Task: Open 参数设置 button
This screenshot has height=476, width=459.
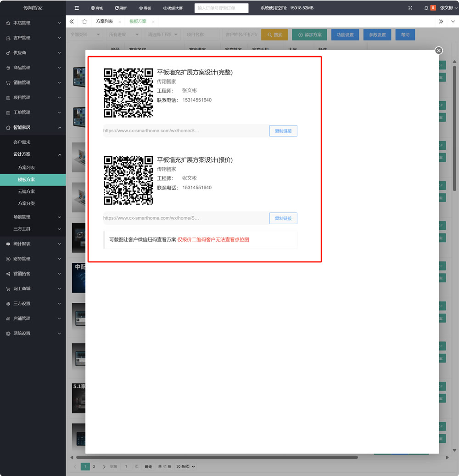Action: tap(377, 34)
